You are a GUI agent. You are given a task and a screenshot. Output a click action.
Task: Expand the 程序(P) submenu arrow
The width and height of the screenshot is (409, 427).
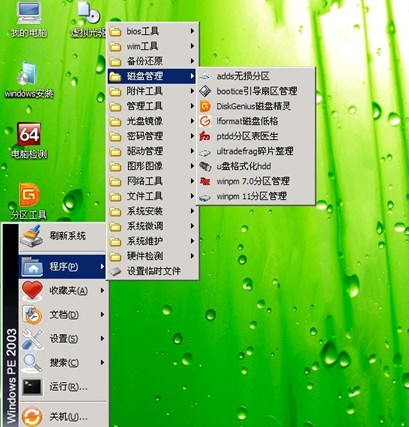point(102,266)
